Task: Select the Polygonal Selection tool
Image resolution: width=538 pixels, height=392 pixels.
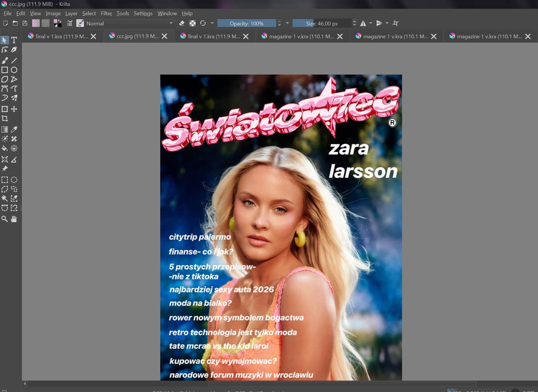Action: 4,189
